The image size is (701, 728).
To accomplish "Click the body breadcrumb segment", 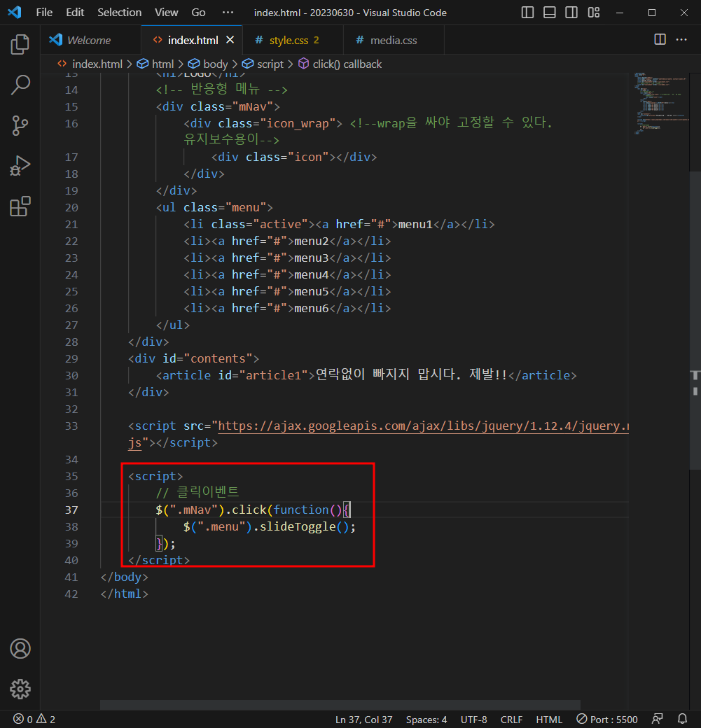I will point(208,64).
